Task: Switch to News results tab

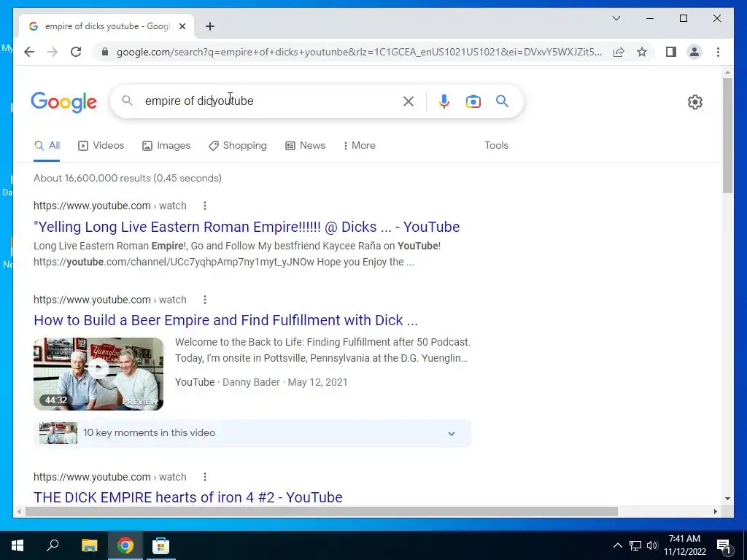Action: (305, 146)
